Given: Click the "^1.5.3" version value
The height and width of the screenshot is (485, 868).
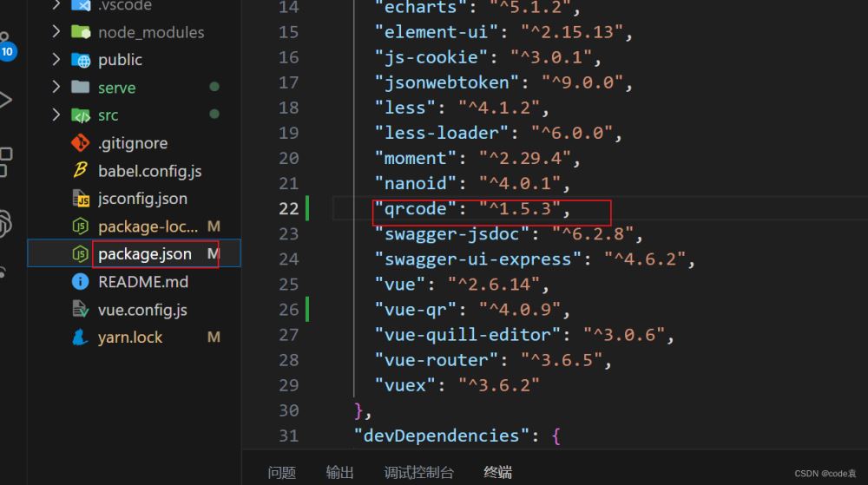Looking at the screenshot, I should [x=520, y=208].
